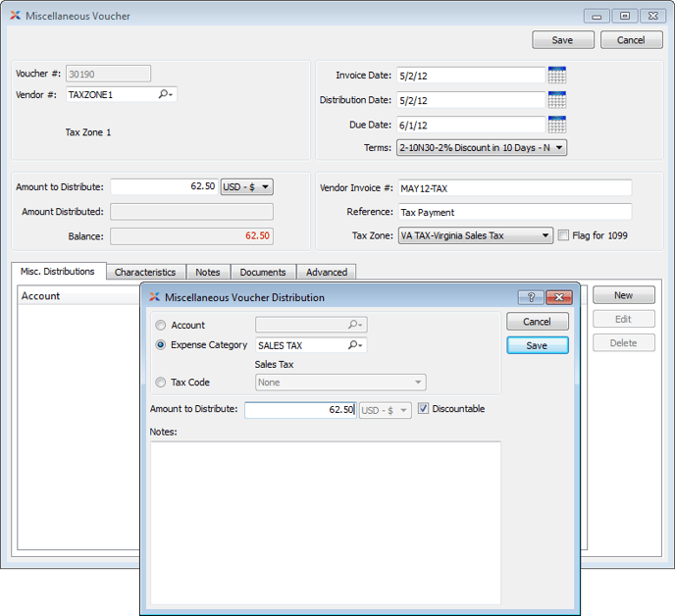The image size is (675, 616).
Task: Uncheck the Discountable checkbox
Action: [424, 409]
